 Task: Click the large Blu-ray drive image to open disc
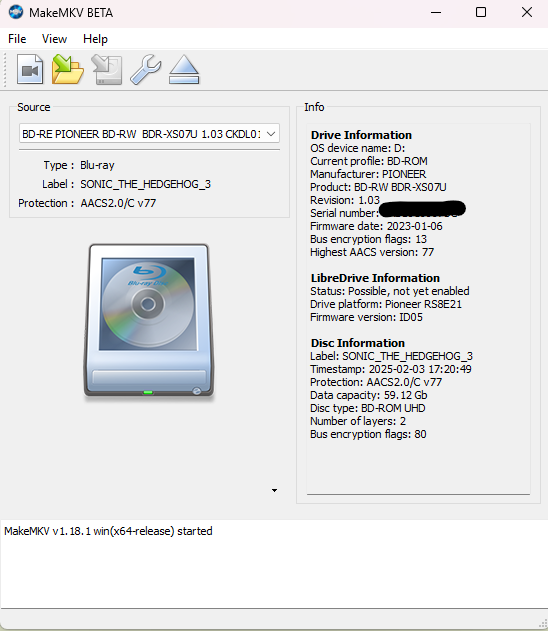pos(148,320)
